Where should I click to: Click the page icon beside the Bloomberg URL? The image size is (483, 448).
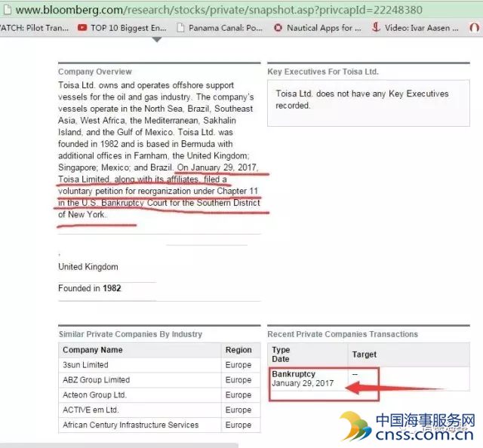point(7,10)
